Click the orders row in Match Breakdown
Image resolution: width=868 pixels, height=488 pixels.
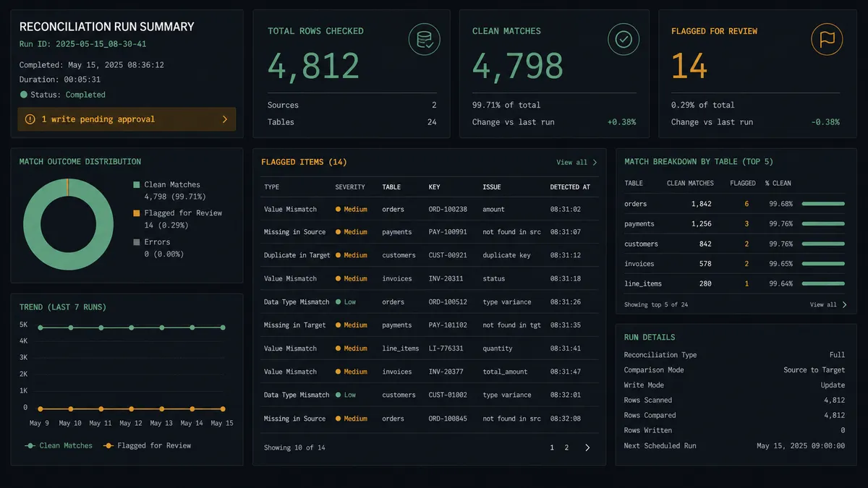(735, 204)
